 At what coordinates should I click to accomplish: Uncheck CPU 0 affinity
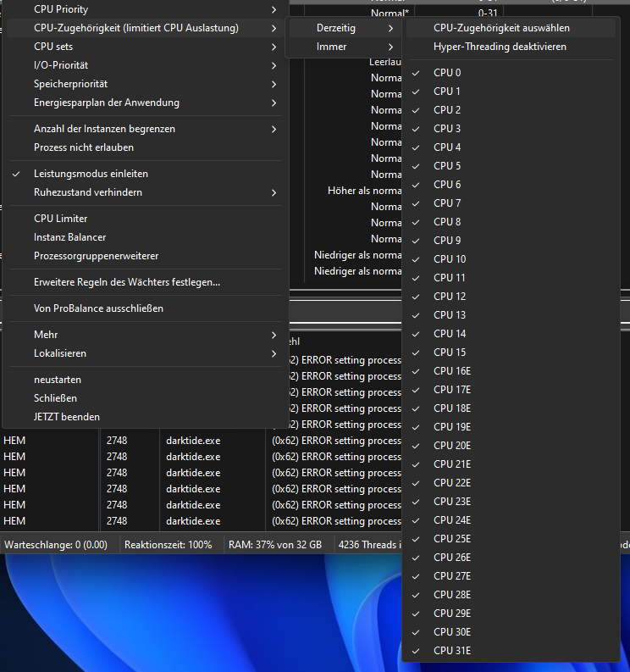511,73
